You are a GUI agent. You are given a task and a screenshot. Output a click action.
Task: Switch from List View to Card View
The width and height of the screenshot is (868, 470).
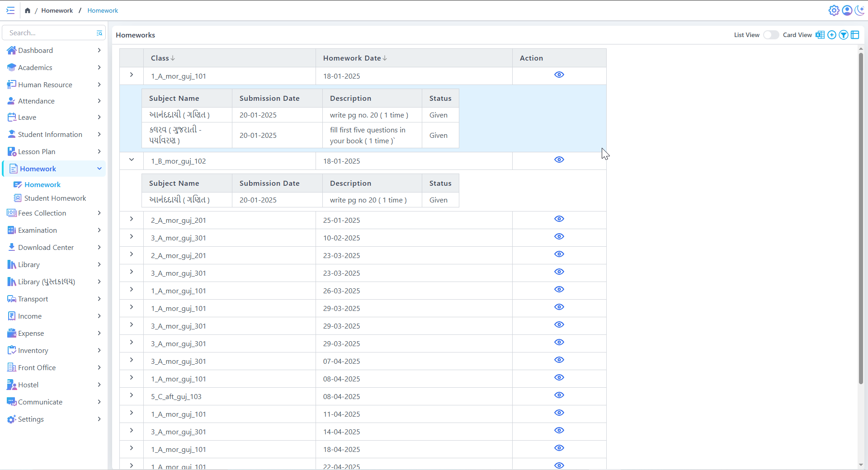coord(771,35)
